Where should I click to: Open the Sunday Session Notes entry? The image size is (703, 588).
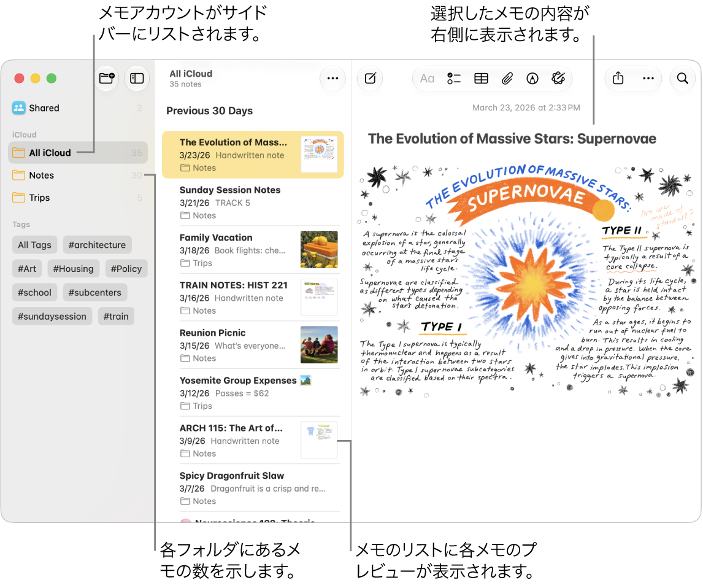(253, 203)
